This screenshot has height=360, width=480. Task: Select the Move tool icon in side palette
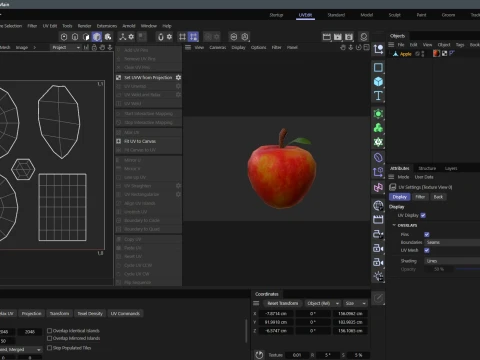click(378, 49)
